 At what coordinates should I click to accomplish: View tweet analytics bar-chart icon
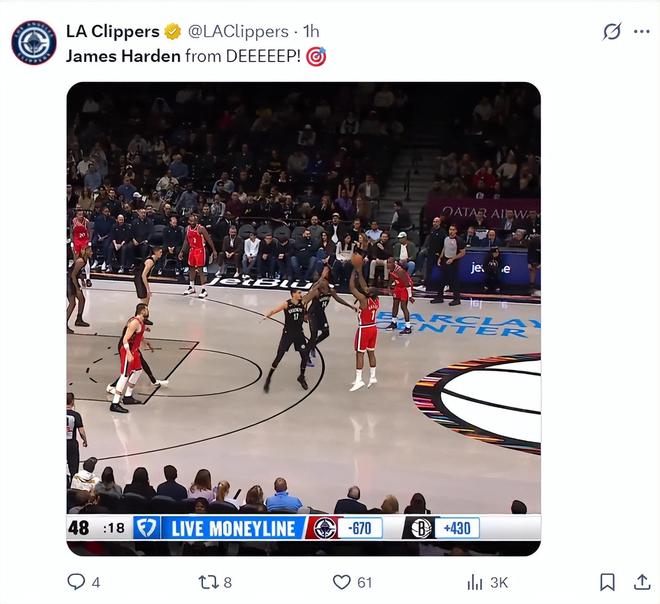click(475, 582)
